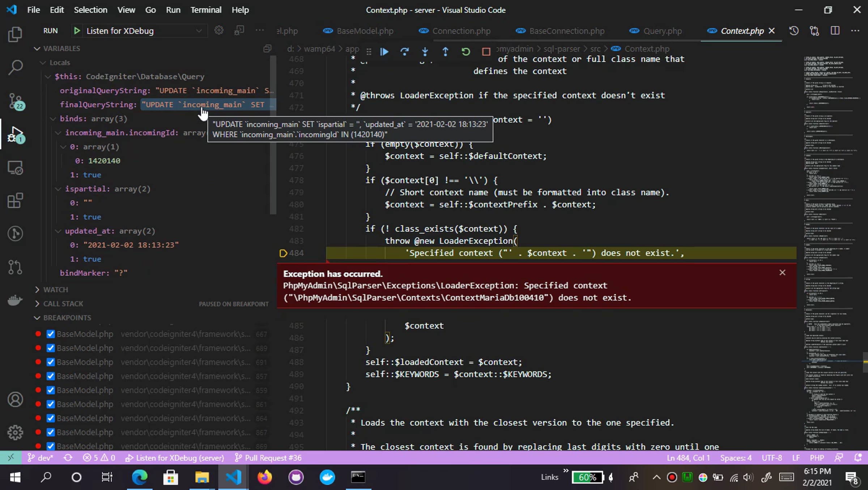Toggle BaseModel.php line 691 breakpoint checkbox
This screenshot has width=868, height=490.
[x=51, y=362]
